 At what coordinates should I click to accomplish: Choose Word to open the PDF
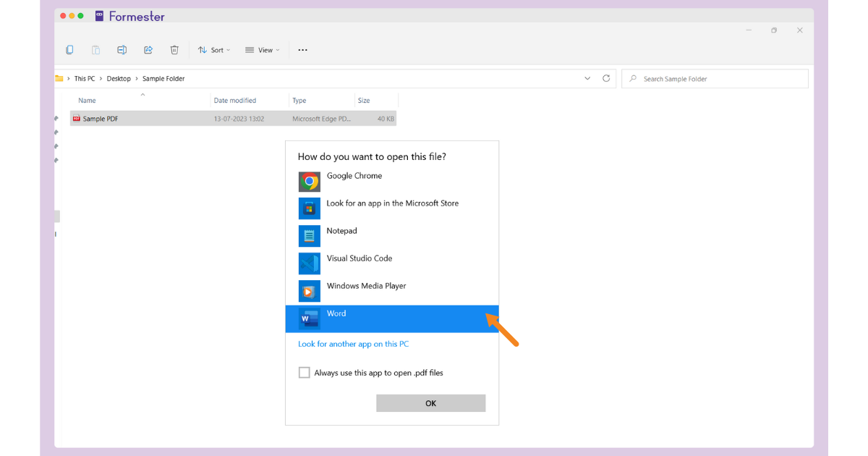click(337, 313)
